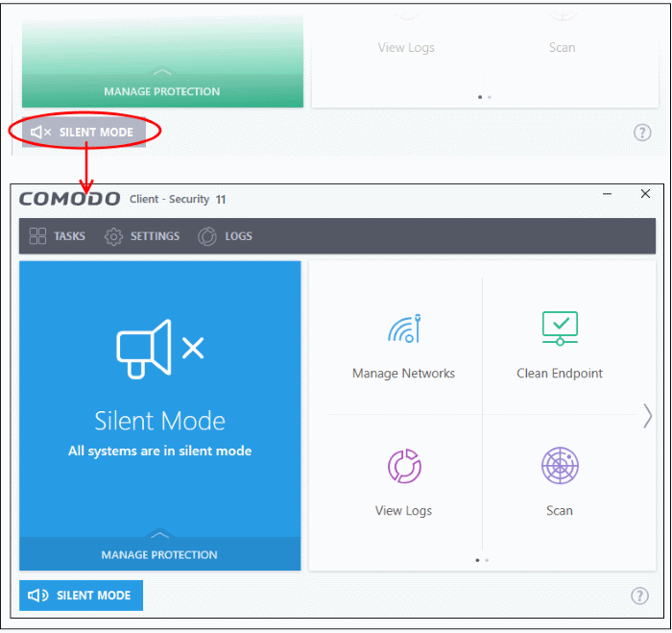Viewport: 672px width, 633px height.
Task: Click the Tasks grid icon
Action: (x=37, y=236)
